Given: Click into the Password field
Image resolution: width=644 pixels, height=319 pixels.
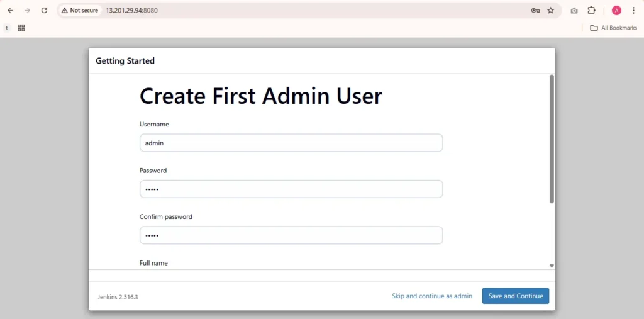Looking at the screenshot, I should 291,189.
